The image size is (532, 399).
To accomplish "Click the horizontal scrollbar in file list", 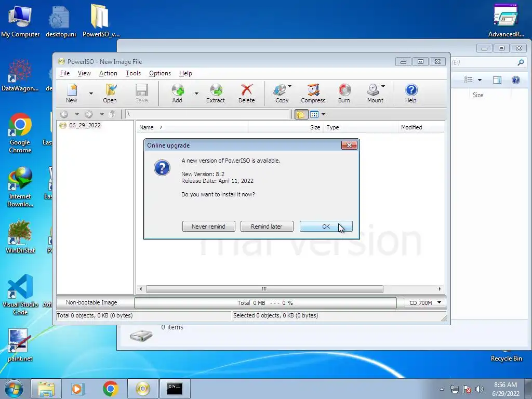I will point(264,289).
